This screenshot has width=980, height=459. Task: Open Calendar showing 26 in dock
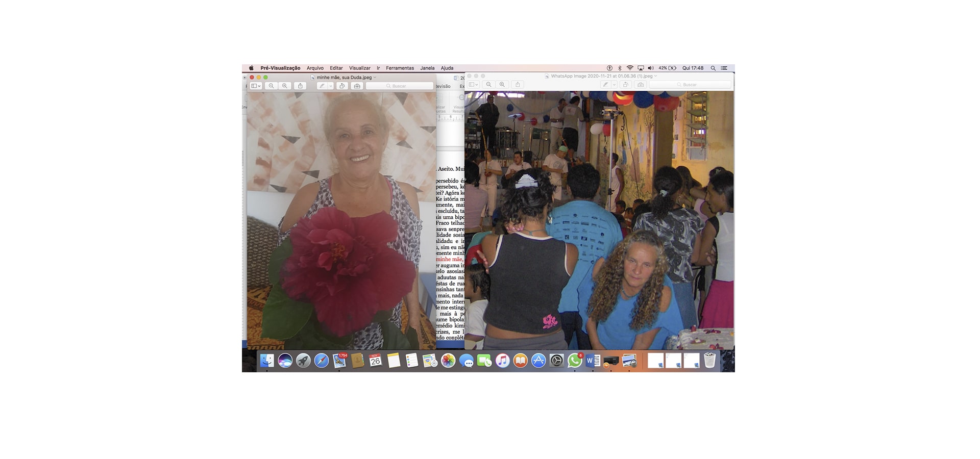(376, 361)
